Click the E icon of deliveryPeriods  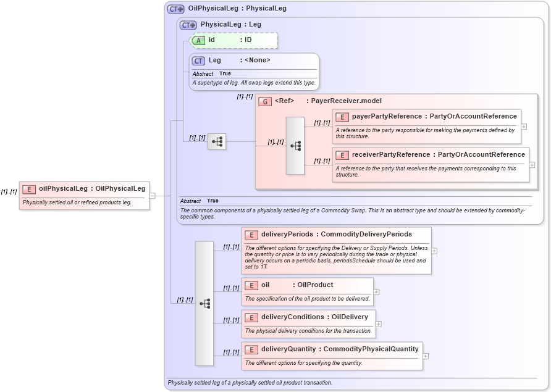click(x=251, y=235)
